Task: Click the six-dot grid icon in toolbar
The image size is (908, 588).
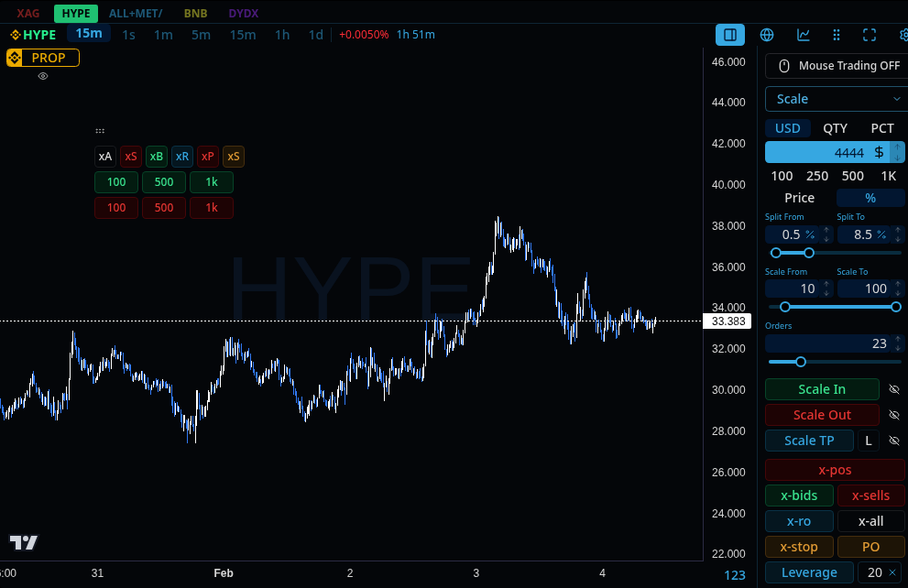Action: click(837, 35)
